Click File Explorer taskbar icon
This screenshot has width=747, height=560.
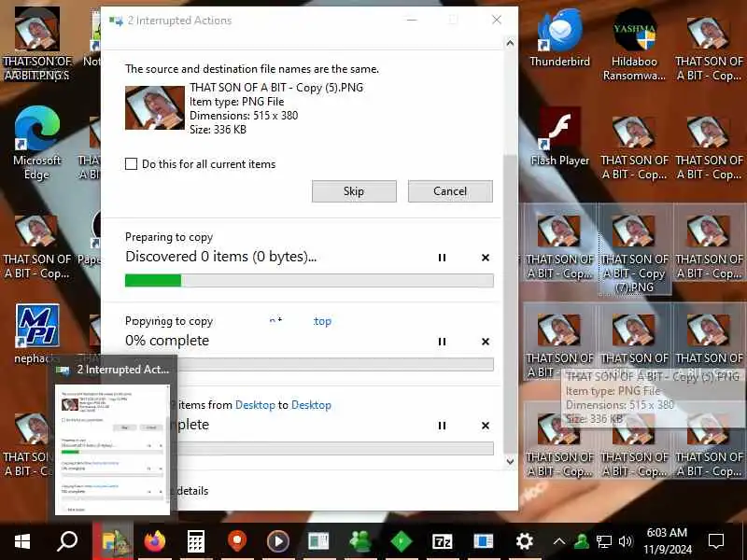[x=114, y=541]
